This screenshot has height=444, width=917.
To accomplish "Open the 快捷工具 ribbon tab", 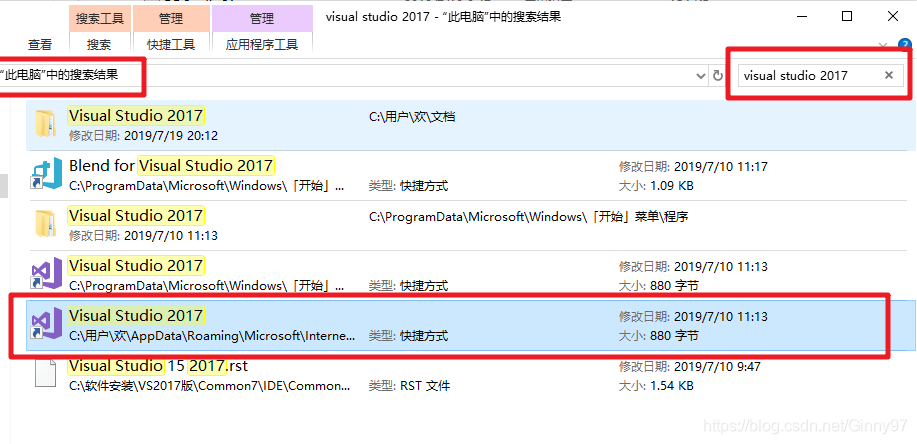I will point(171,44).
